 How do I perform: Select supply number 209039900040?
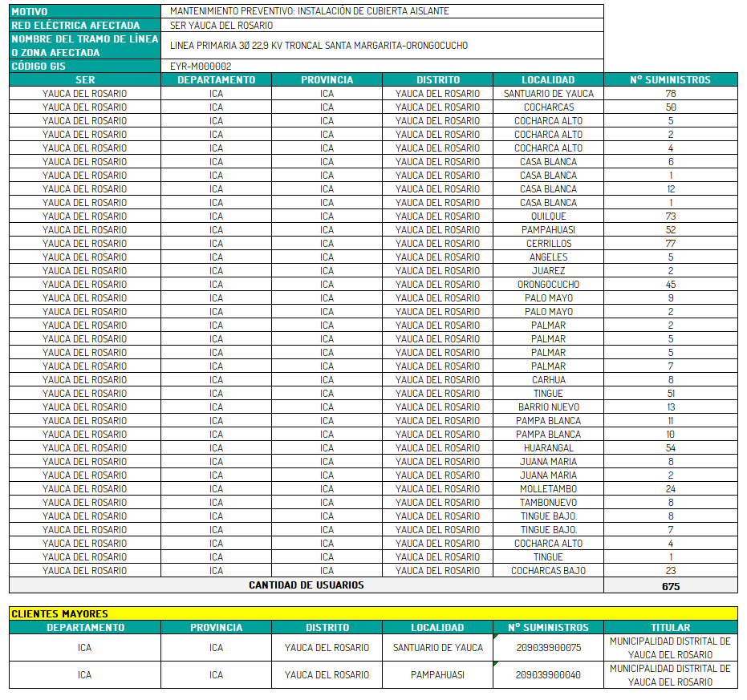548,675
